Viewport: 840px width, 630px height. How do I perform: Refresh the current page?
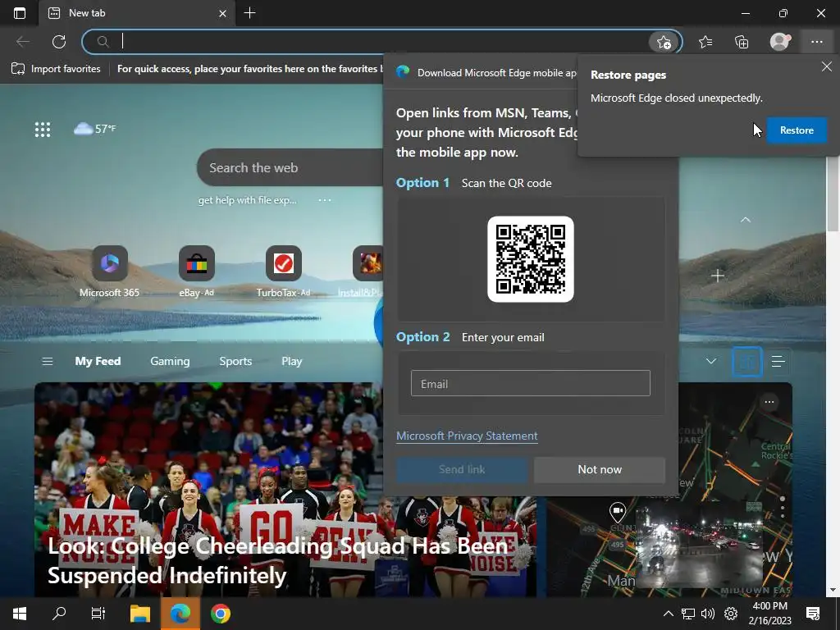coord(59,41)
